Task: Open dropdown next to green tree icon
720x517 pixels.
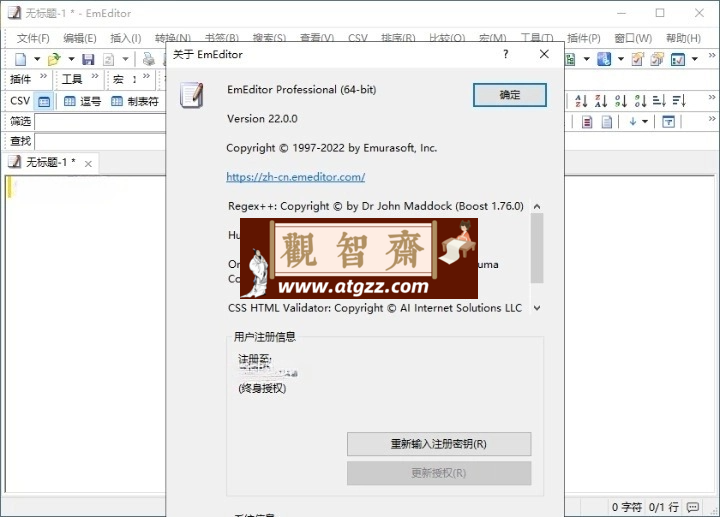Action: pyautogui.click(x=586, y=59)
